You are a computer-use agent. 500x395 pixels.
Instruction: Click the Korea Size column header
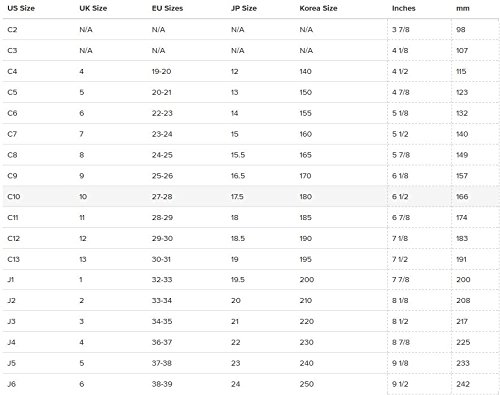click(x=318, y=8)
